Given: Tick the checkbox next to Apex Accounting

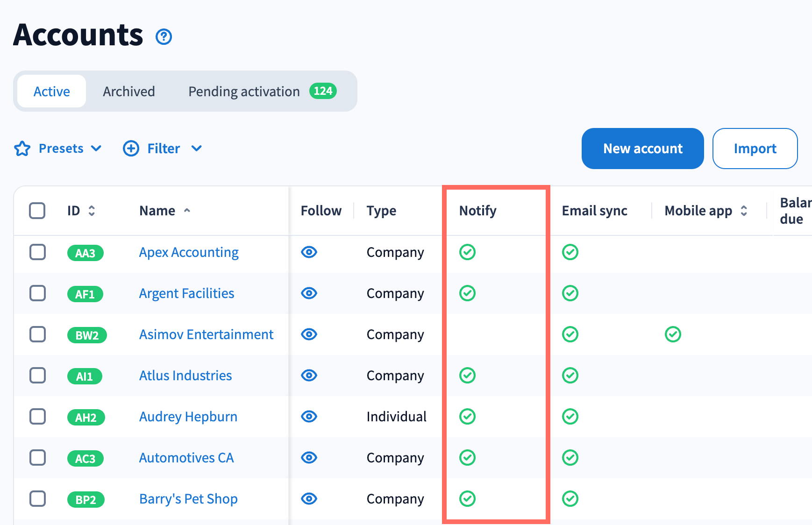Looking at the screenshot, I should point(37,252).
